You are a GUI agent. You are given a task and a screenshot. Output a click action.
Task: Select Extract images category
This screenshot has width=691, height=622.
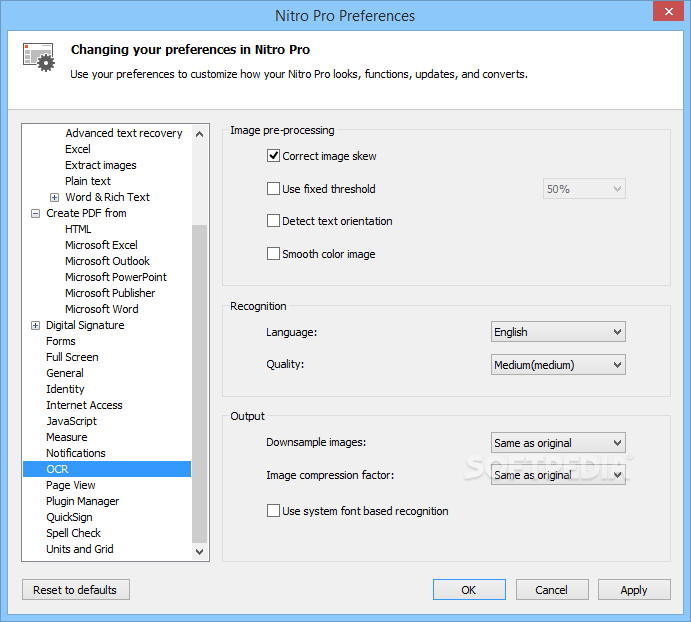(x=100, y=165)
